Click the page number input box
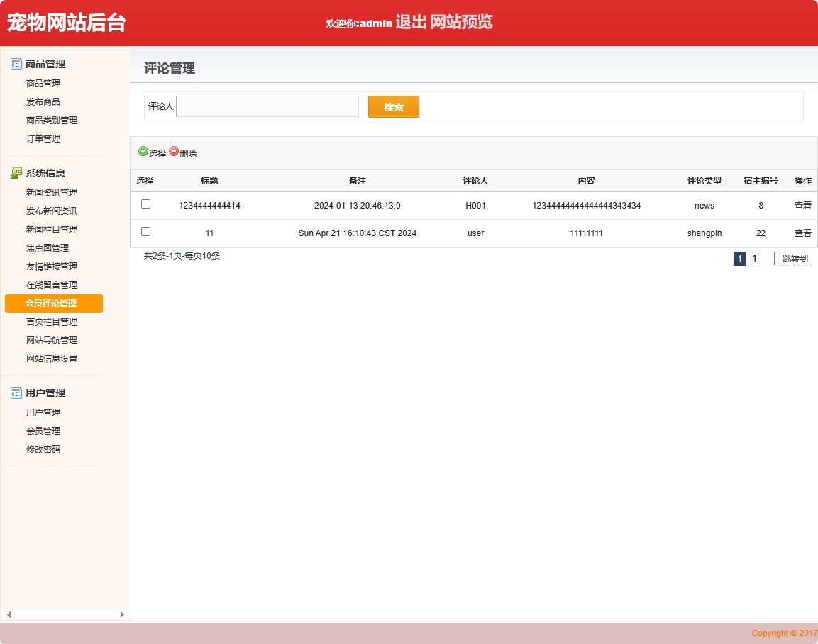The image size is (818, 644). pyautogui.click(x=762, y=259)
